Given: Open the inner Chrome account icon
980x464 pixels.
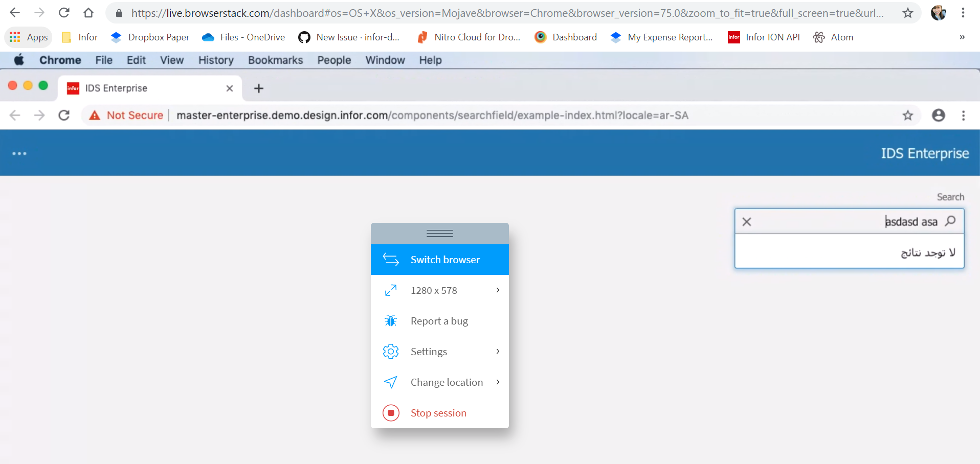Looking at the screenshot, I should (x=939, y=115).
